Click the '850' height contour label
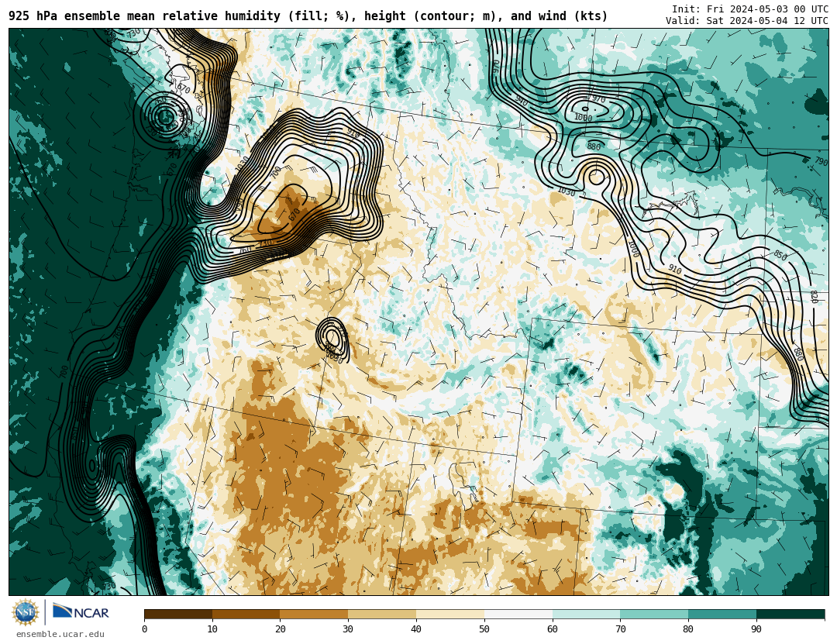 (780, 255)
